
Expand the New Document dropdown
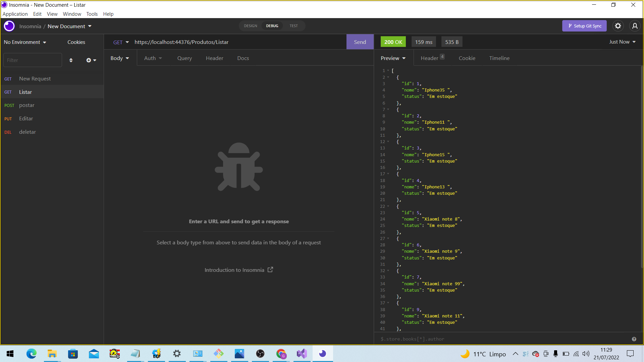pyautogui.click(x=69, y=26)
